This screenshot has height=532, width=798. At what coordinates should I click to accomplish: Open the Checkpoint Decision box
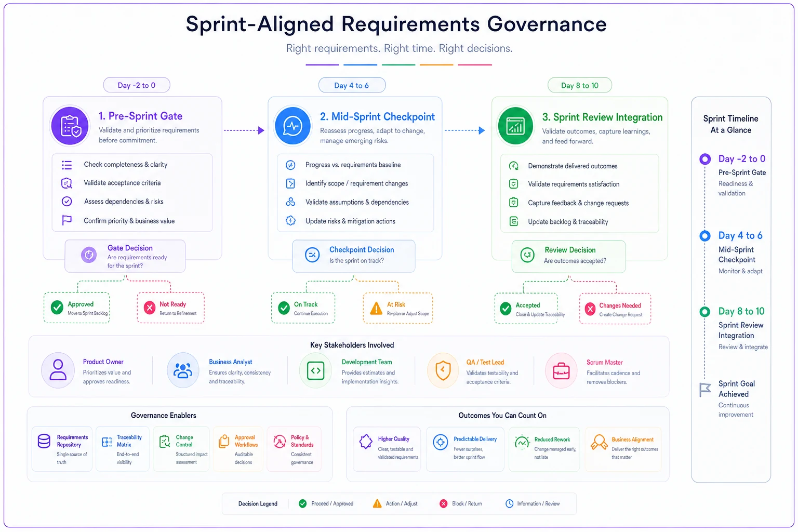pyautogui.click(x=354, y=256)
